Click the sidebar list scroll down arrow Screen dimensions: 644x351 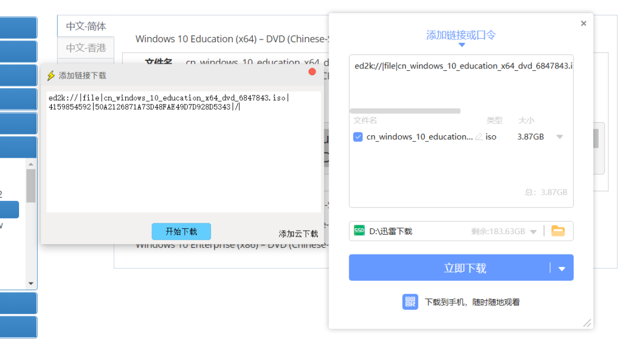point(31,283)
